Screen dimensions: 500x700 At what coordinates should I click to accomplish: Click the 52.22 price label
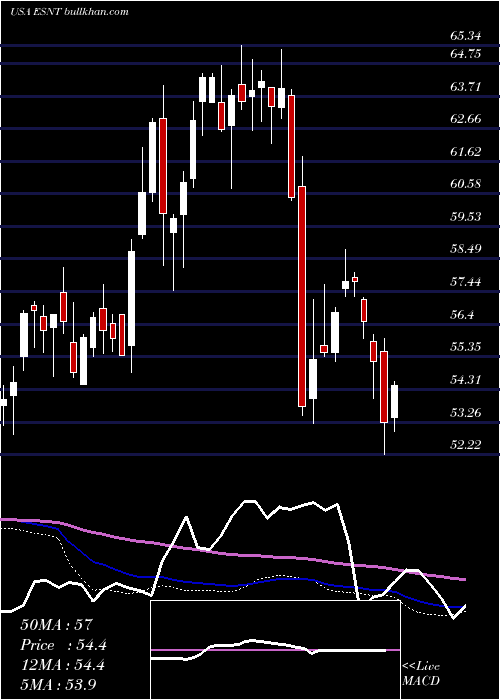click(466, 445)
